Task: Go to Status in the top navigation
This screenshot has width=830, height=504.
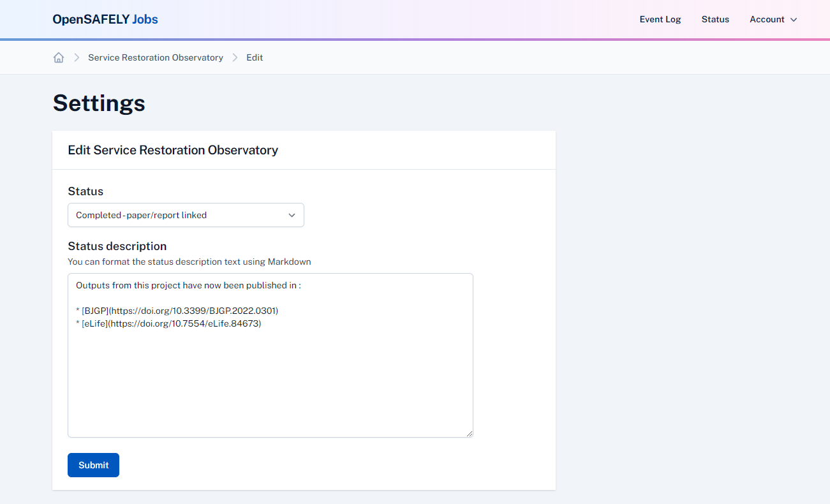Action: [715, 19]
